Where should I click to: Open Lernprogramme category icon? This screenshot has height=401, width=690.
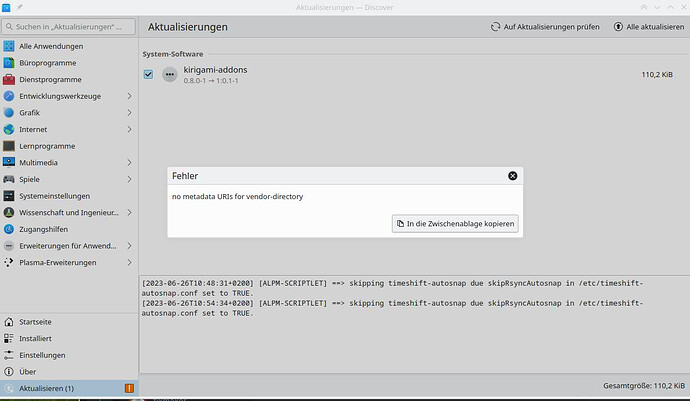[x=9, y=146]
